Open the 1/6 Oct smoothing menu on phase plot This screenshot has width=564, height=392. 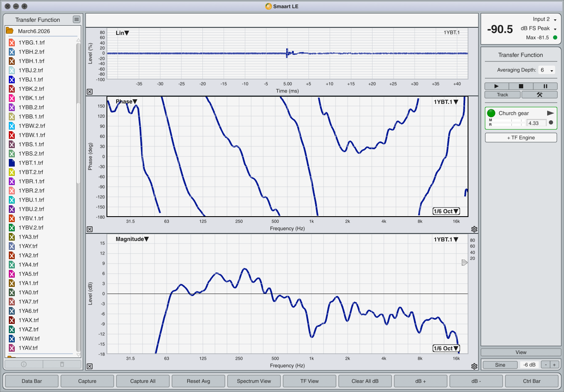(x=446, y=211)
